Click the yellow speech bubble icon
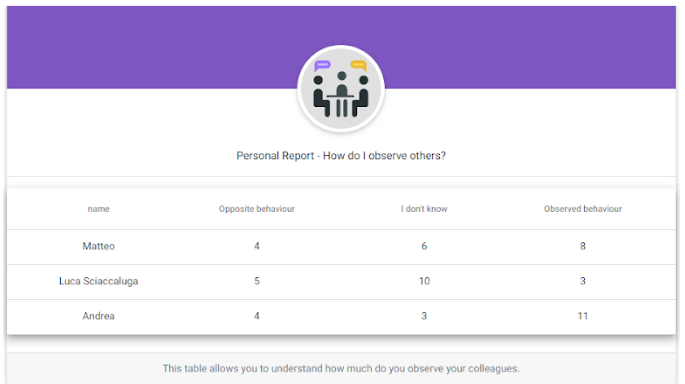Screen dimensions: 685x384 click(x=359, y=66)
